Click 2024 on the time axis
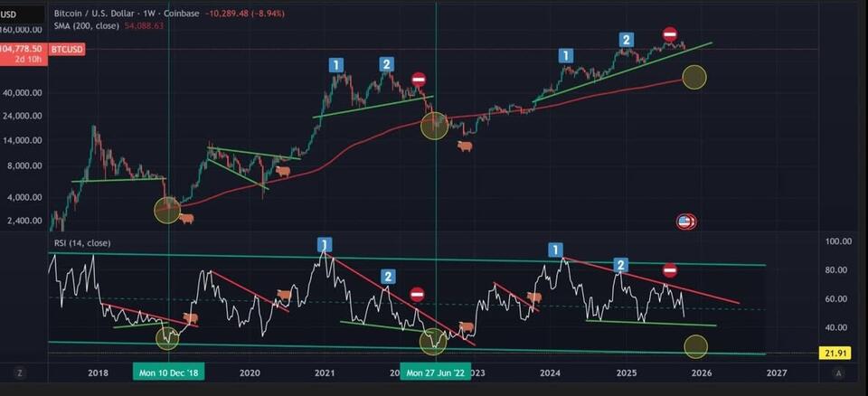The height and width of the screenshot is (396, 868). pos(551,373)
